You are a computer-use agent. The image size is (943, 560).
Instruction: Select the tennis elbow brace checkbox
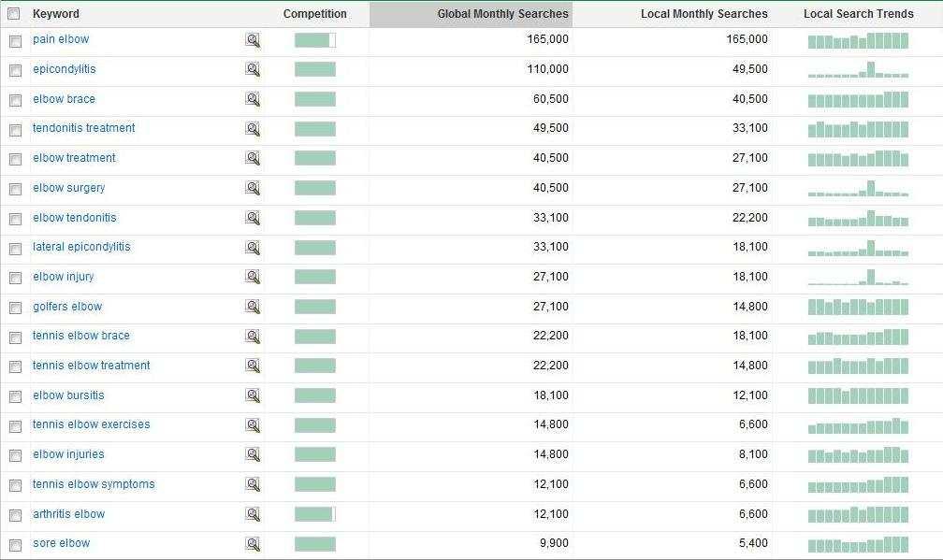coord(15,337)
